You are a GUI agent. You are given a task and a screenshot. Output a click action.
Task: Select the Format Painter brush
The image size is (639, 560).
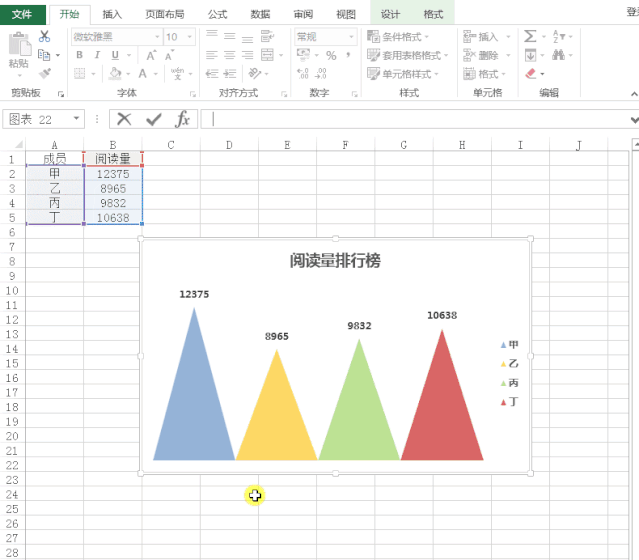tap(45, 73)
